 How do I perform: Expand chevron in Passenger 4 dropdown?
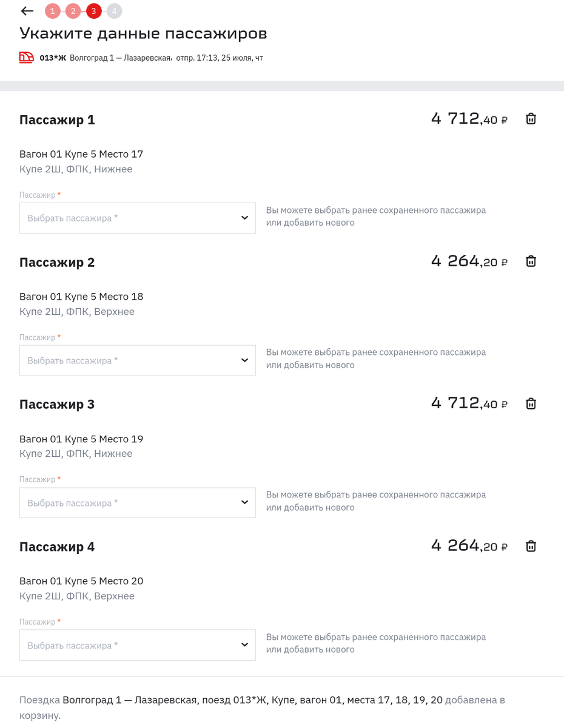coord(244,645)
